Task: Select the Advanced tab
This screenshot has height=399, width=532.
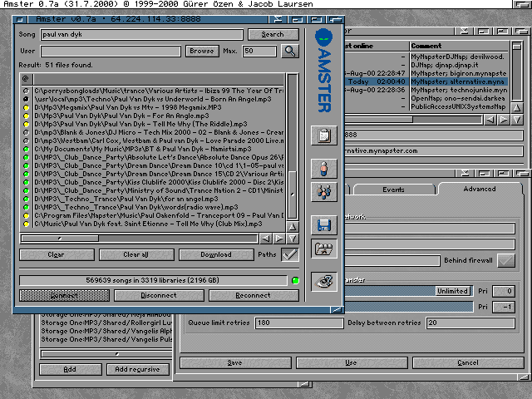Action: (x=479, y=189)
